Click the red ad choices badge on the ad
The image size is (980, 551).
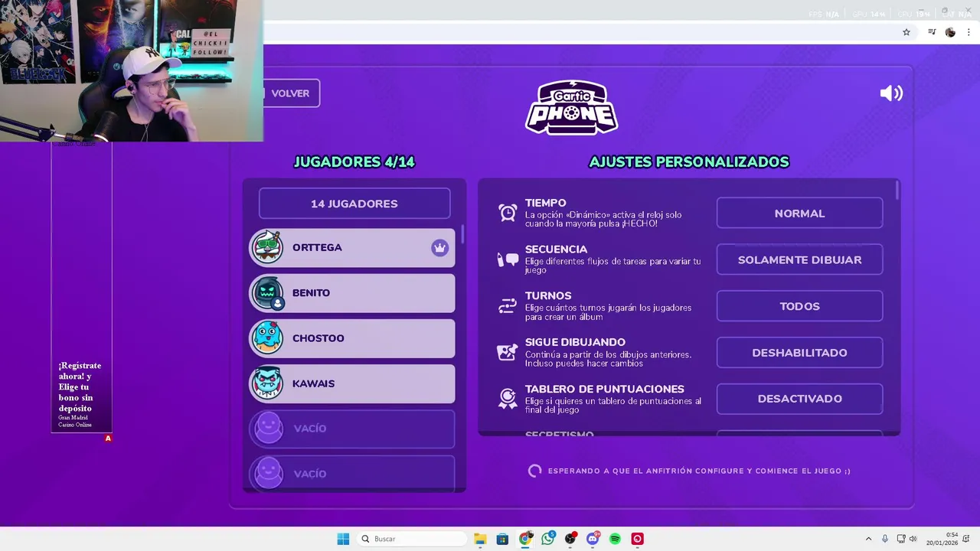click(108, 439)
